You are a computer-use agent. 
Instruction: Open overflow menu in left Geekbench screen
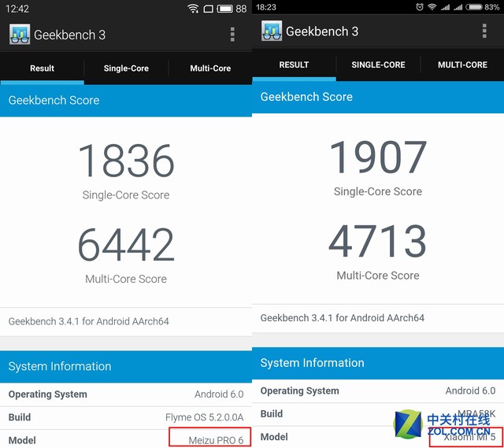[232, 35]
